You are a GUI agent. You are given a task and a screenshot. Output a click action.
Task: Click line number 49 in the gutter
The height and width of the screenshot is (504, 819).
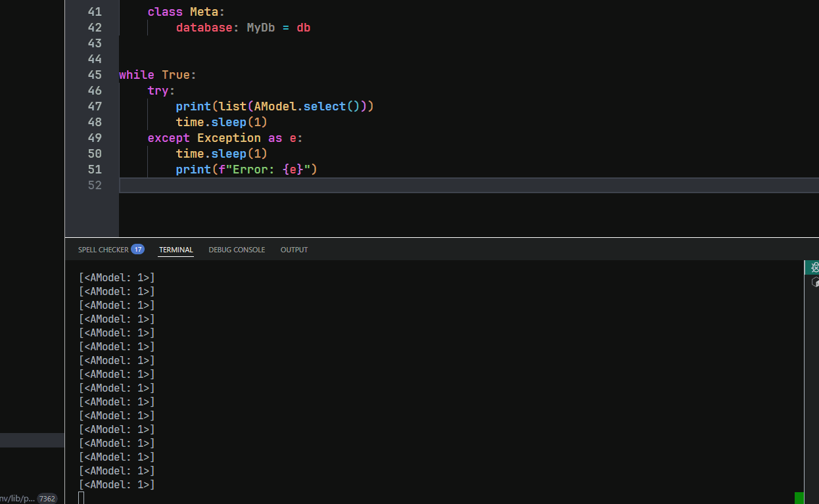(x=94, y=138)
